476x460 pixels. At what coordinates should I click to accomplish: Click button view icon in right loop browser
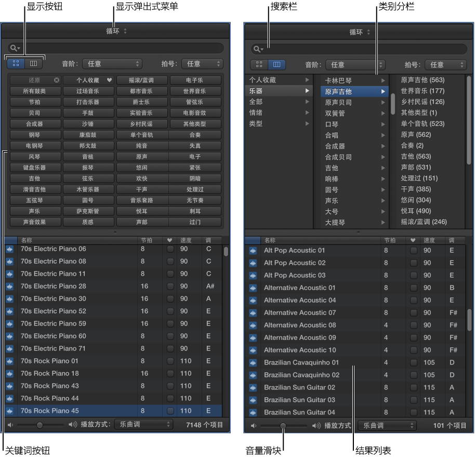click(x=259, y=64)
